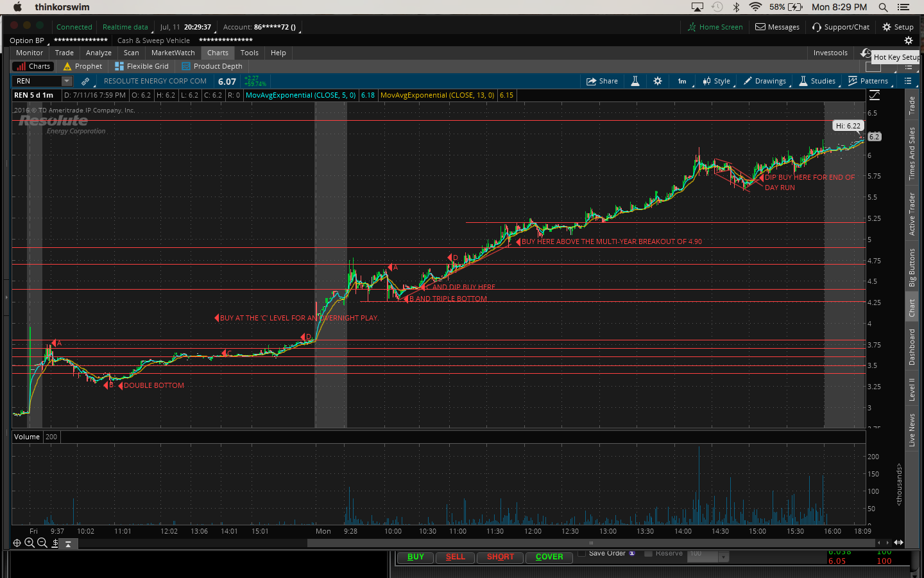This screenshot has height=578, width=924.
Task: Open the Patterns menu
Action: (868, 81)
